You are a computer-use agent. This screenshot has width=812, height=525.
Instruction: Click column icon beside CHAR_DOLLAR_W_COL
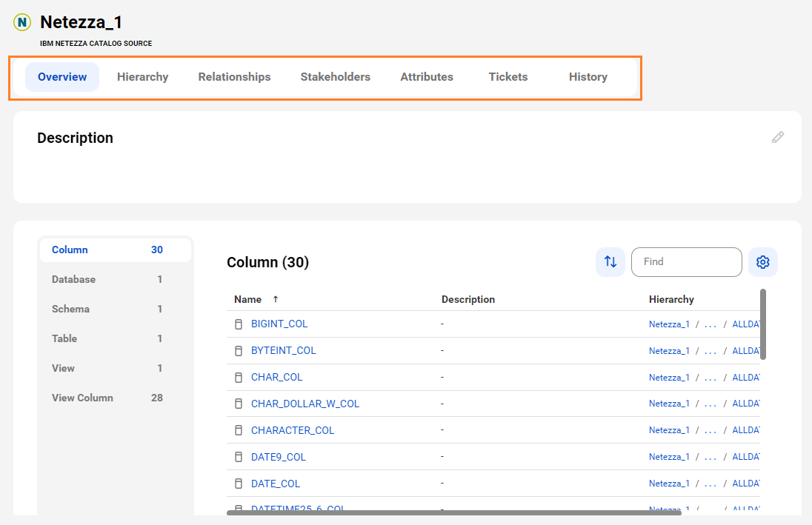[x=239, y=404]
